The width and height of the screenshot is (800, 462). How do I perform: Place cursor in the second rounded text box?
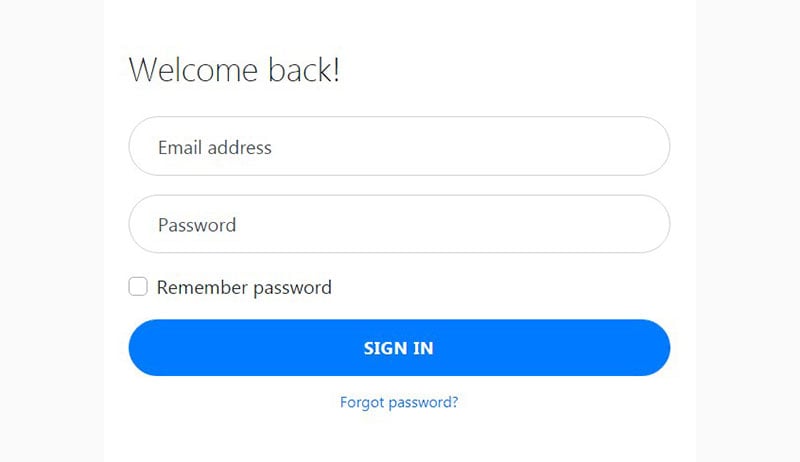(399, 224)
